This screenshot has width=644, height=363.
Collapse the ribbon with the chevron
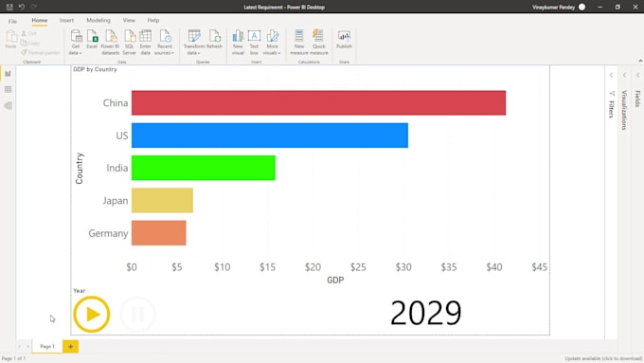[640, 61]
